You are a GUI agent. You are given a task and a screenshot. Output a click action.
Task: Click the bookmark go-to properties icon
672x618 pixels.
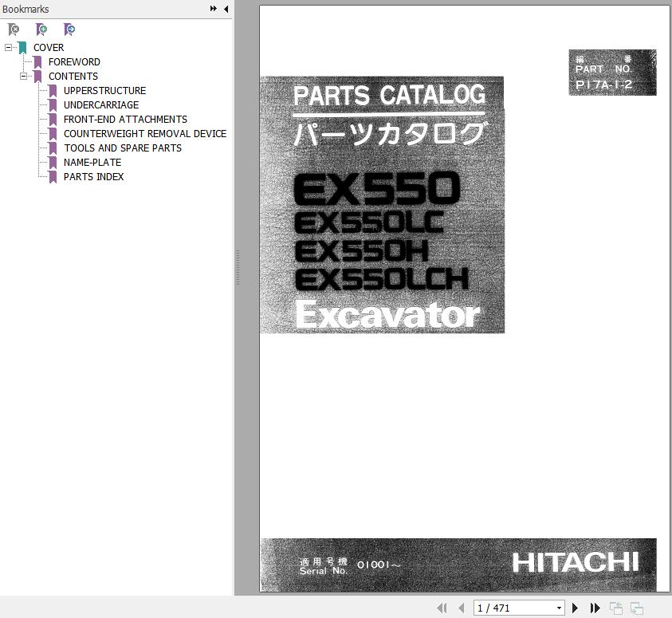click(69, 30)
